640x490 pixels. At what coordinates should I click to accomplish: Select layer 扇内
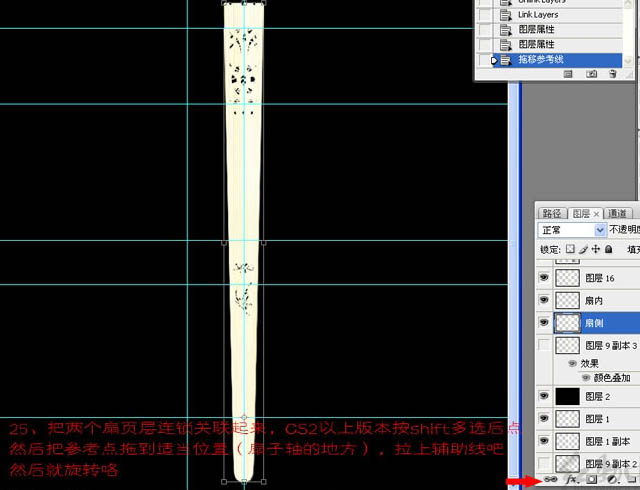(599, 301)
